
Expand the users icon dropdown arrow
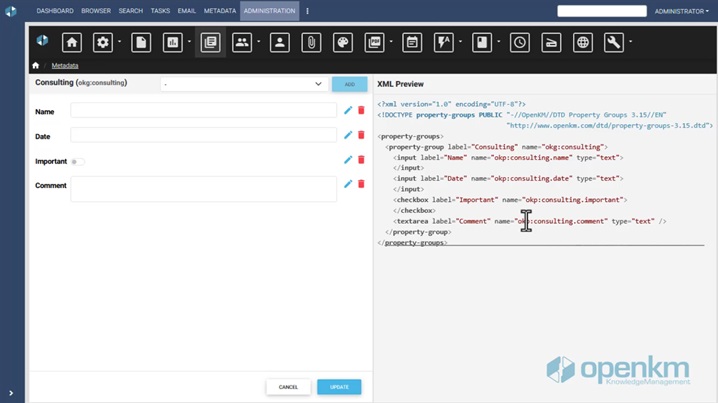259,42
